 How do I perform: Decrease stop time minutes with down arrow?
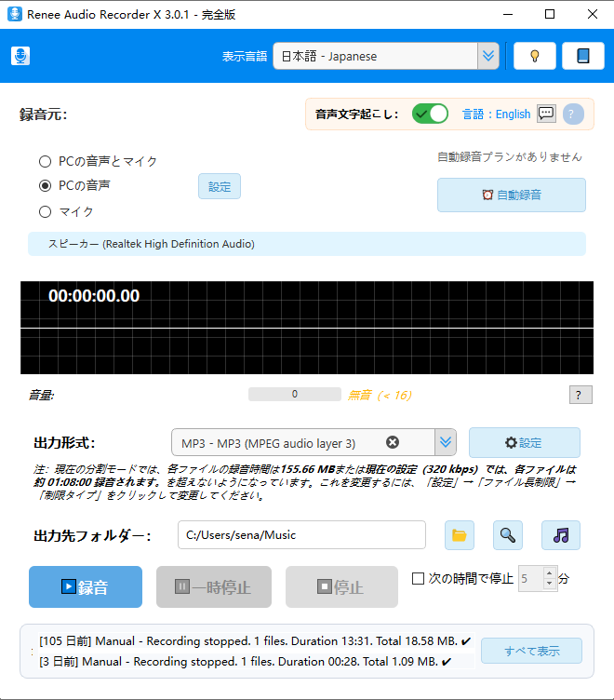[x=550, y=584]
